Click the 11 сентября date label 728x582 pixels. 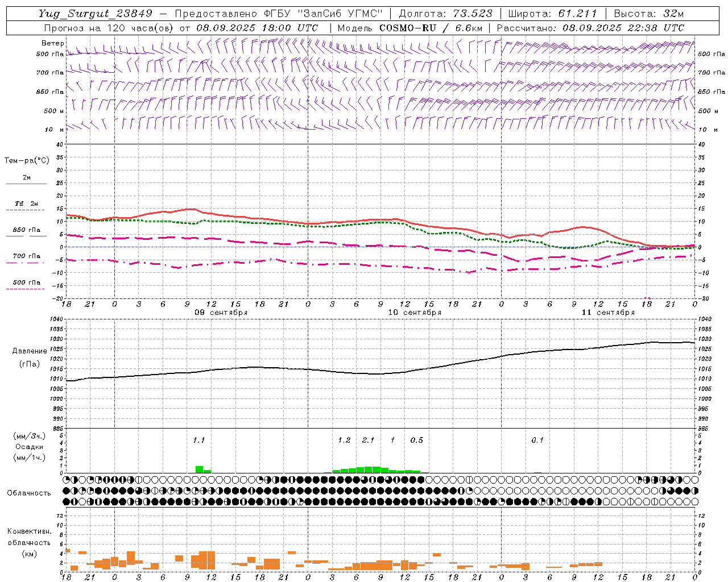(x=608, y=313)
